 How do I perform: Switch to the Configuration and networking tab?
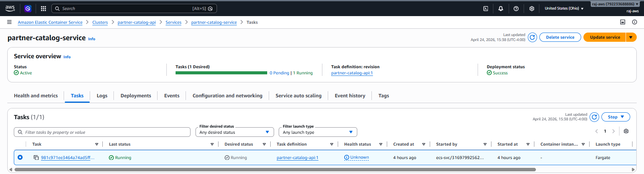(x=227, y=96)
